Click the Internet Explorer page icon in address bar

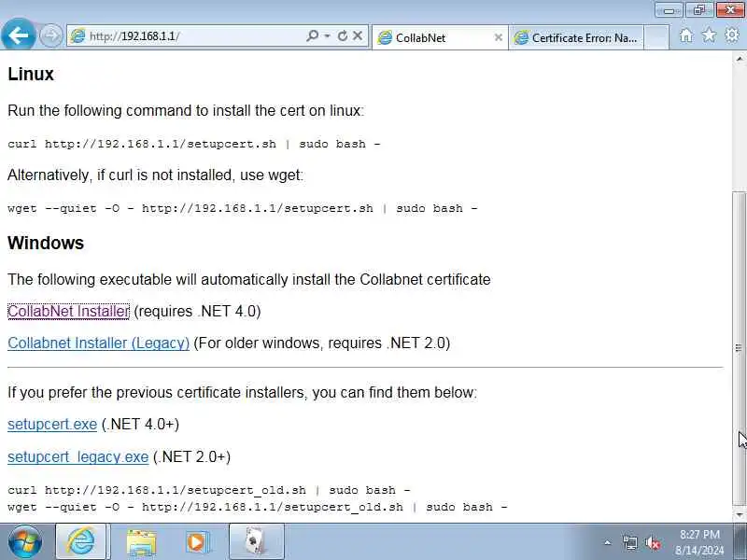[x=78, y=36]
